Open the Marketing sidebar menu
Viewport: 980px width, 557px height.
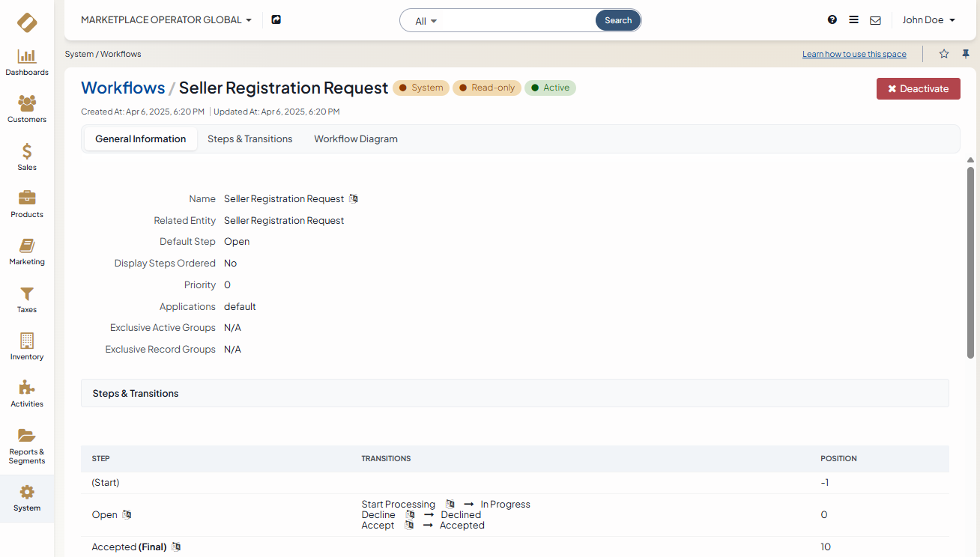click(27, 252)
